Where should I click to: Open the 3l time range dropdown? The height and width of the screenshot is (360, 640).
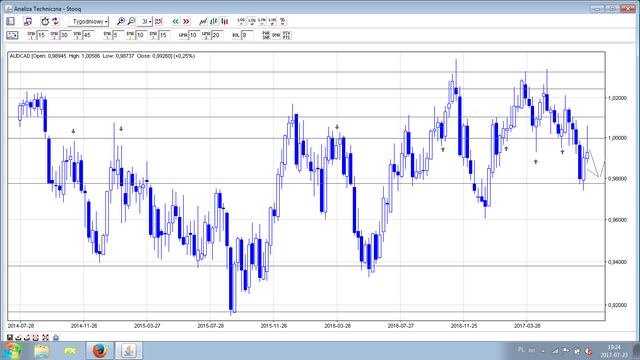point(145,21)
